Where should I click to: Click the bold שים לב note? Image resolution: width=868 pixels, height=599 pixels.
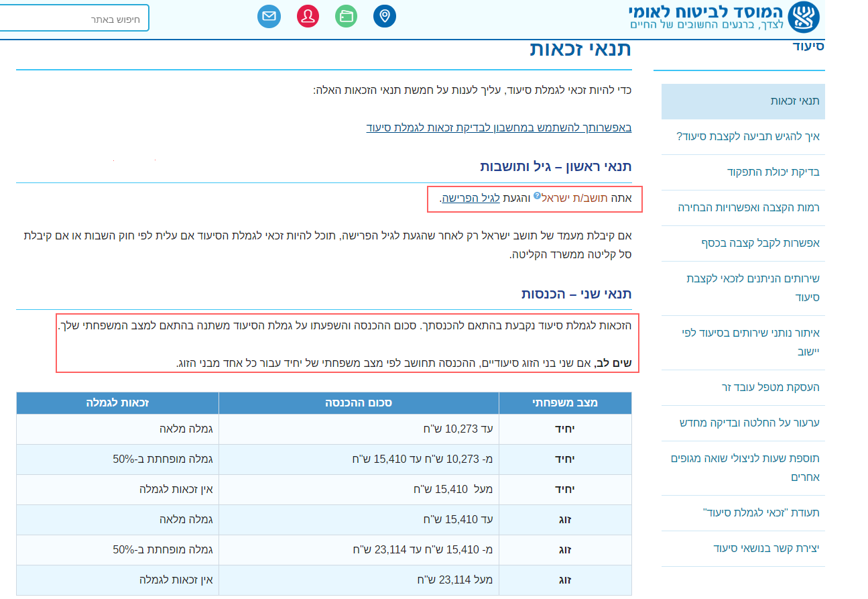pyautogui.click(x=614, y=363)
